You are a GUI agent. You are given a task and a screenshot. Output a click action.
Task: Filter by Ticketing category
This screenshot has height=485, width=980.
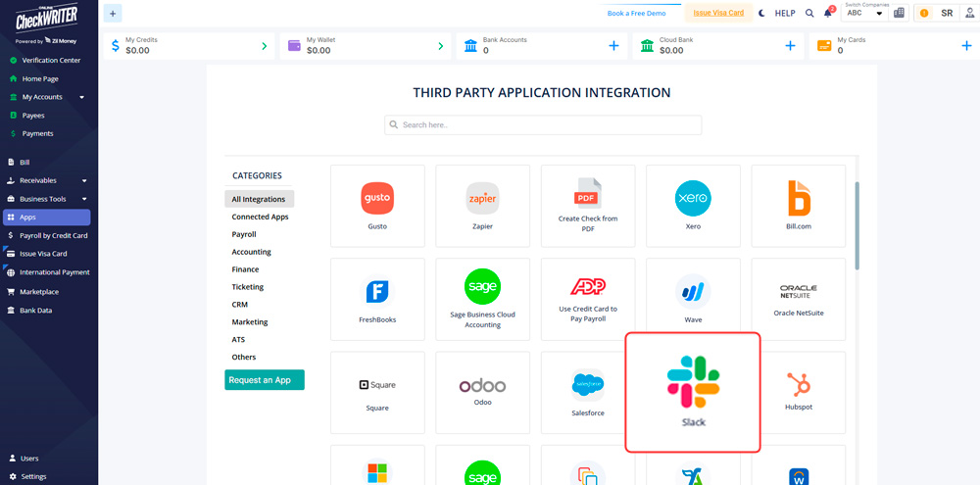click(248, 287)
